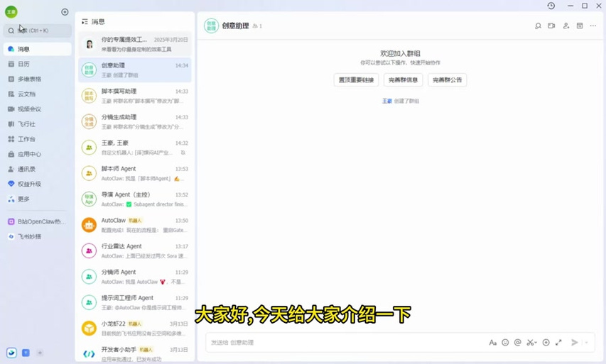Open the 脚本撰写助理 conversation
Image resolution: width=606 pixels, height=364 pixels.
(134, 96)
